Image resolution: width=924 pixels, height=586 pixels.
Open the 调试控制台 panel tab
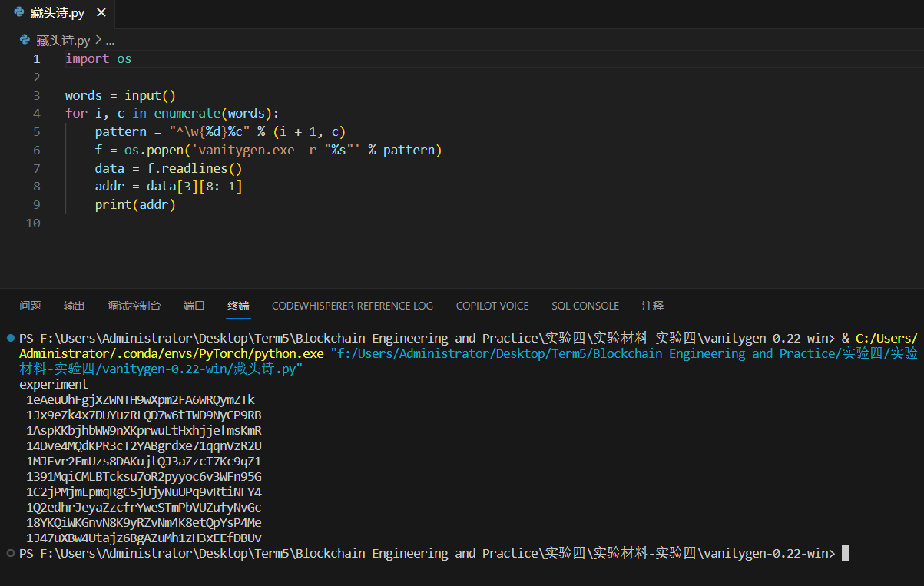click(x=134, y=306)
